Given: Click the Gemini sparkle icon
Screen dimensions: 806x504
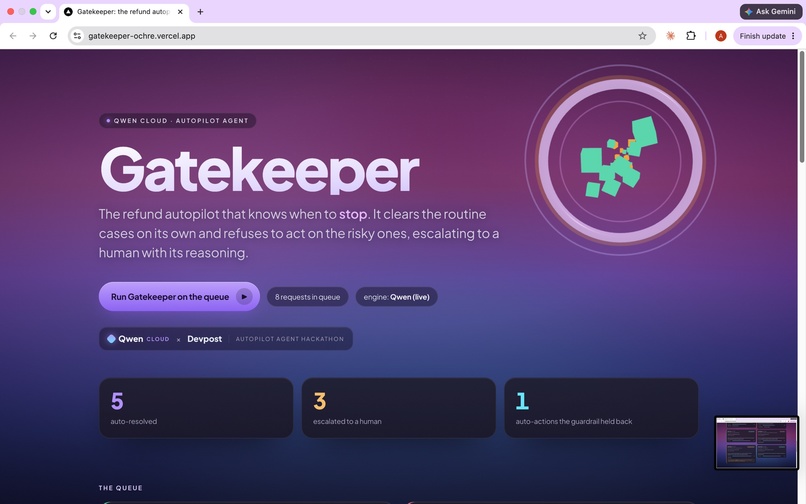Looking at the screenshot, I should (749, 11).
